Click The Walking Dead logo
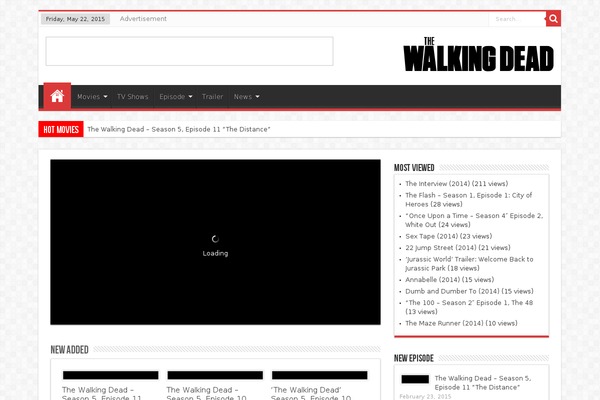Image resolution: width=600 pixels, height=400 pixels. 478,54
